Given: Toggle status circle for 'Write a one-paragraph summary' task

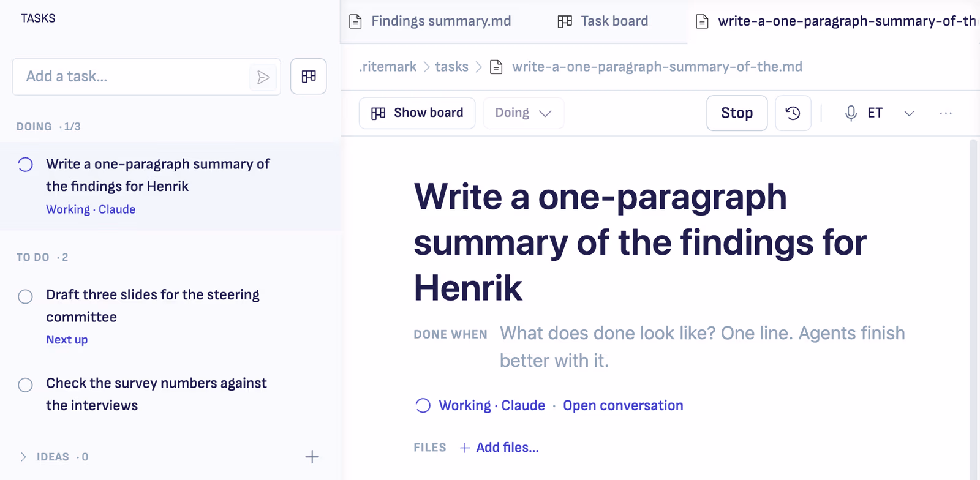Looking at the screenshot, I should 25,165.
